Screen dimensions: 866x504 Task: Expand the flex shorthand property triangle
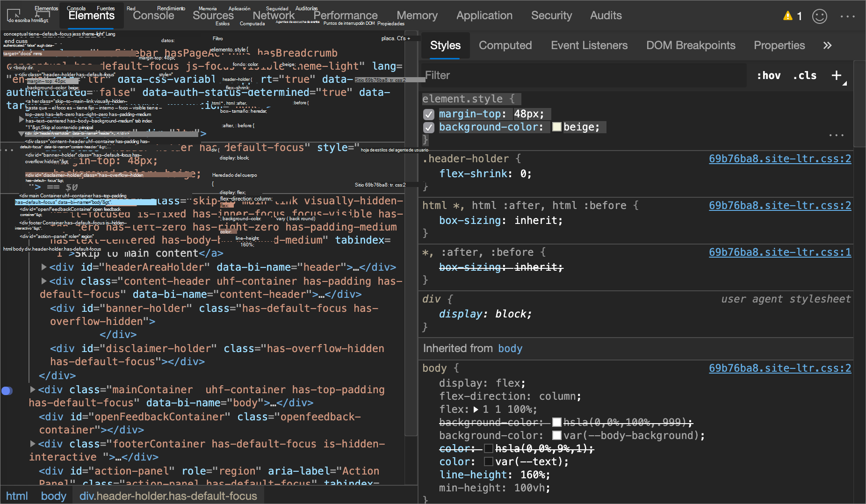[x=476, y=410]
